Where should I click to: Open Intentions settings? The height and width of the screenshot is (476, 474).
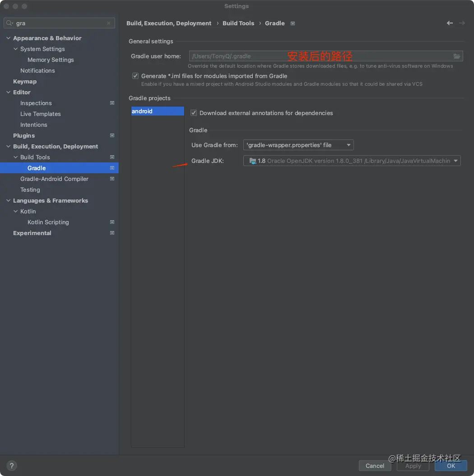34,125
